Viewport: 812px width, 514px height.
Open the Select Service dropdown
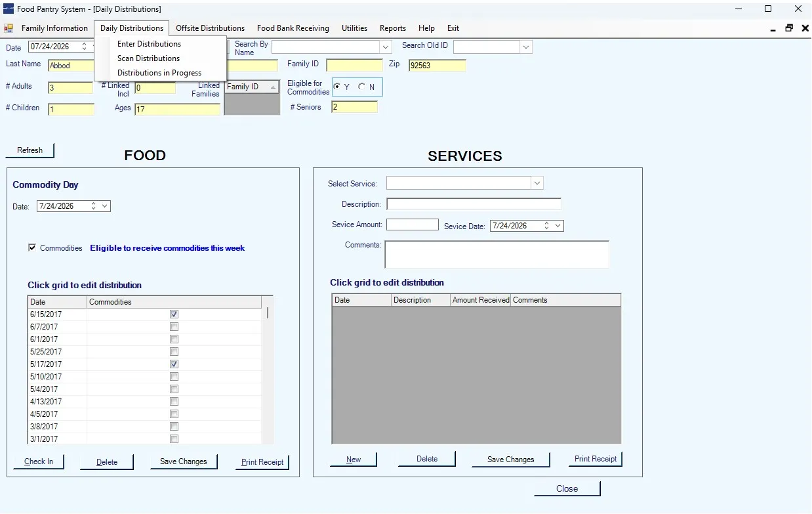point(537,183)
